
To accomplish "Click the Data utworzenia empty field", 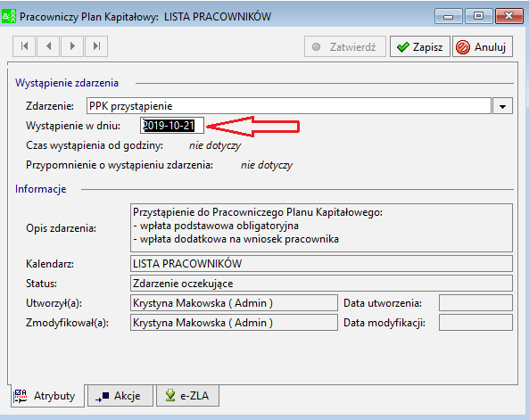I will 475,303.
